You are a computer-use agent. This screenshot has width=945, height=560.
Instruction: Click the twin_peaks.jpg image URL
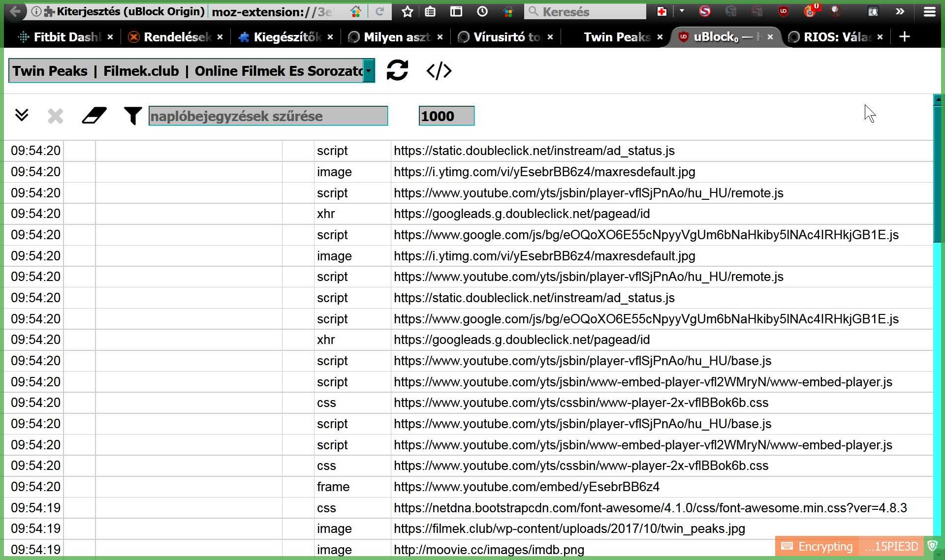tap(569, 529)
